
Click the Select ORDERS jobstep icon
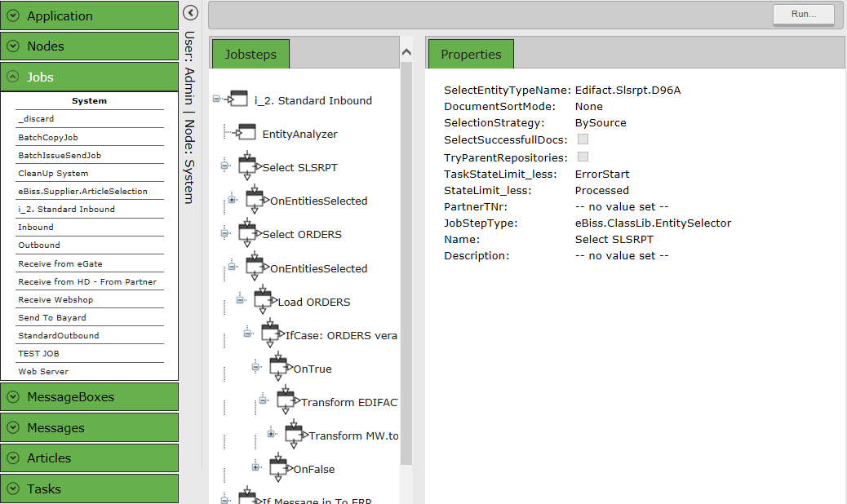click(x=247, y=233)
